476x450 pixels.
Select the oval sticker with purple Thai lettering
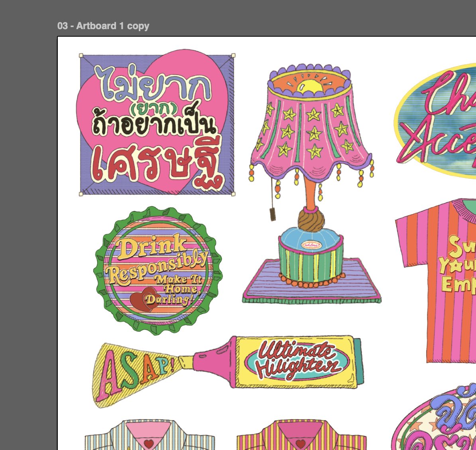433,417
